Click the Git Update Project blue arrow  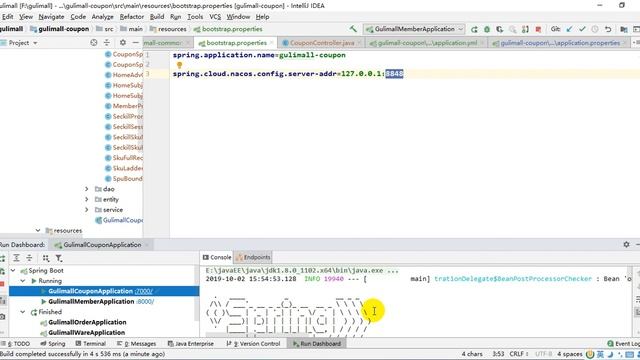tap(569, 29)
